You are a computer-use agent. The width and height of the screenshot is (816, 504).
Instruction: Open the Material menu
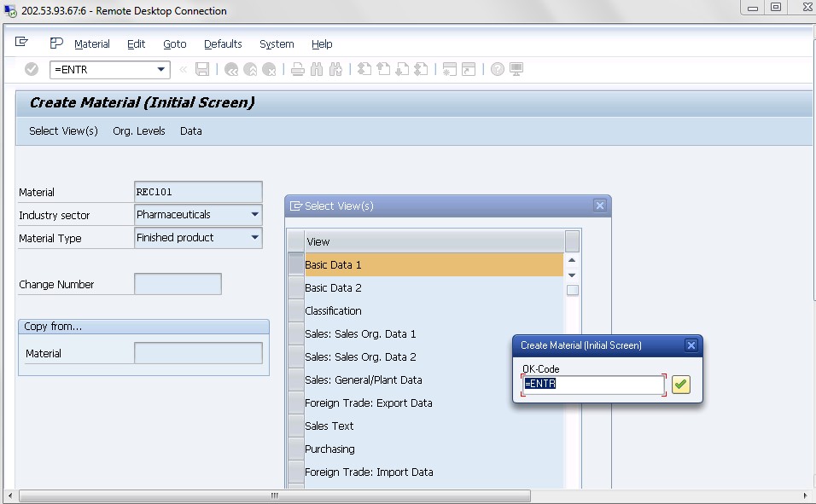91,43
